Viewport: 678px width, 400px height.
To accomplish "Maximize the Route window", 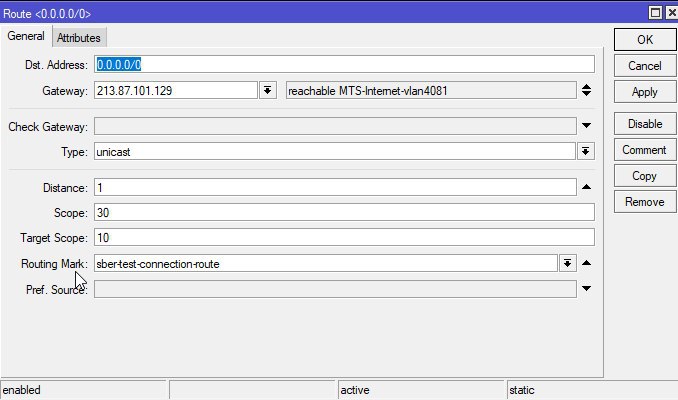I will pyautogui.click(x=656, y=13).
